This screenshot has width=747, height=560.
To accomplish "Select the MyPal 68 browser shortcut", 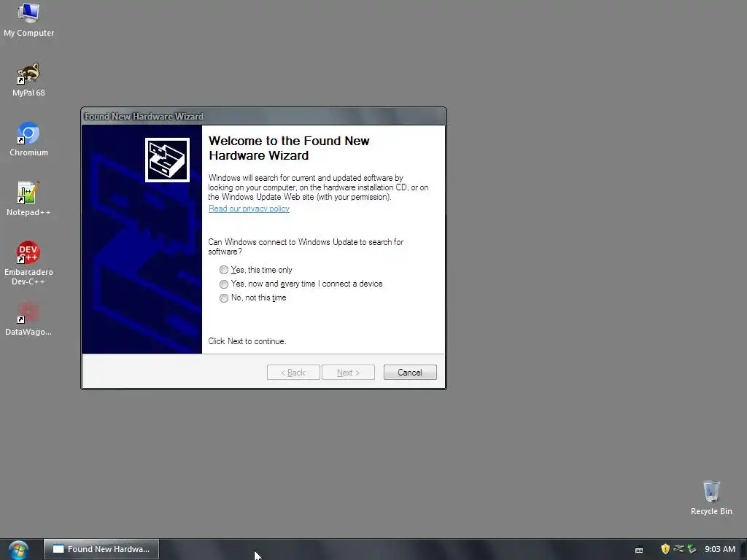I will click(28, 80).
